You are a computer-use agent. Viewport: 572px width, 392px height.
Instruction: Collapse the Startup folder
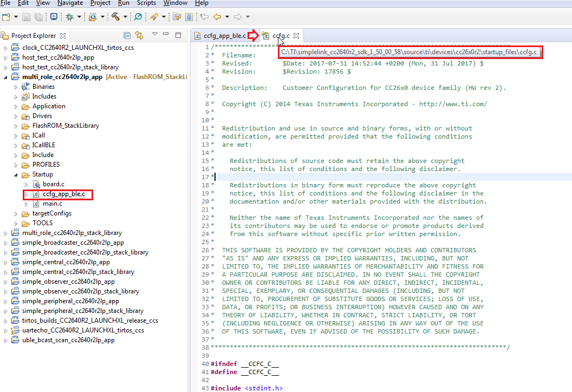click(x=16, y=175)
